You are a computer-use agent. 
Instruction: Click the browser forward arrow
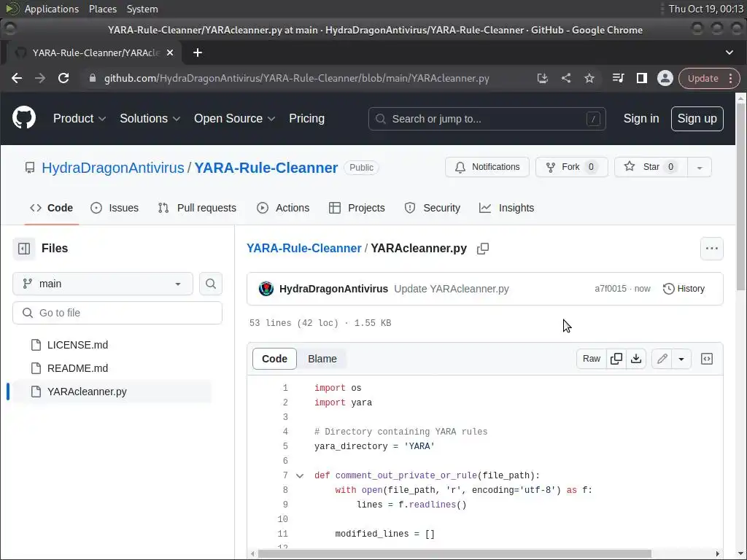coord(40,79)
